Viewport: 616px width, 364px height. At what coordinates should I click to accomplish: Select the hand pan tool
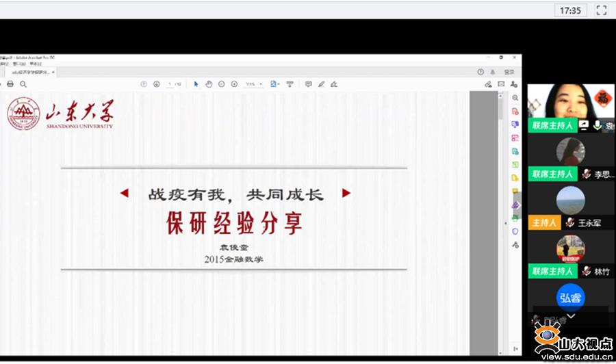pyautogui.click(x=209, y=84)
